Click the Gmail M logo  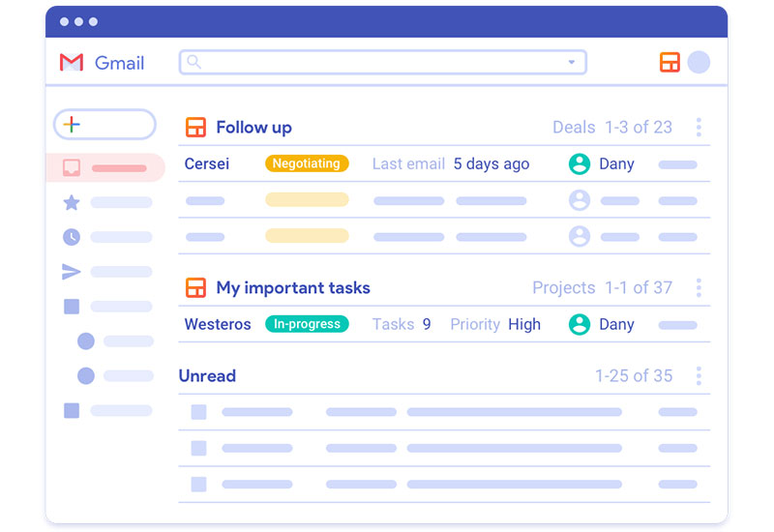(72, 62)
